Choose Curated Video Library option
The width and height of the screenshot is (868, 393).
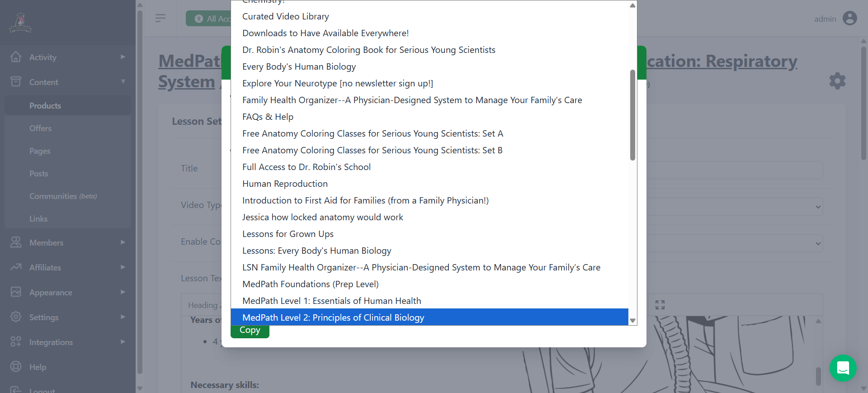pos(285,16)
